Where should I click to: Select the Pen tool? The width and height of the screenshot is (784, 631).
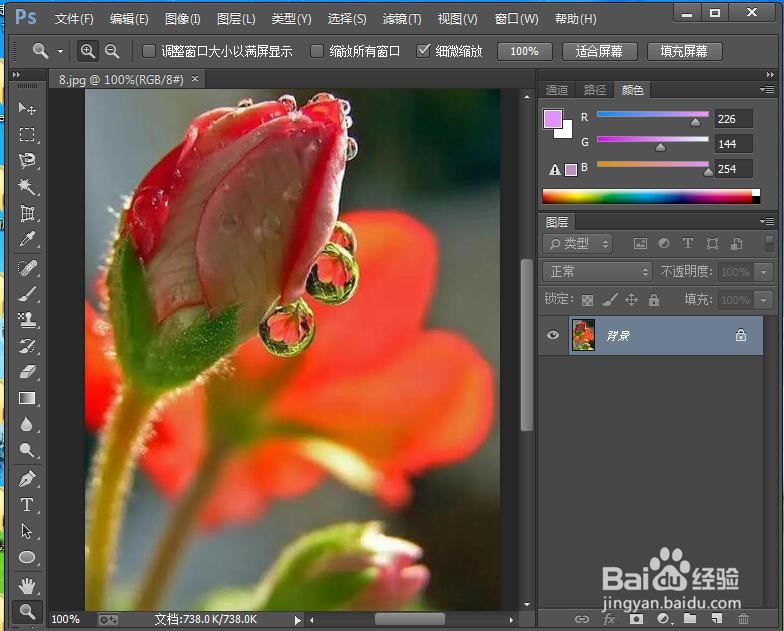tap(27, 478)
